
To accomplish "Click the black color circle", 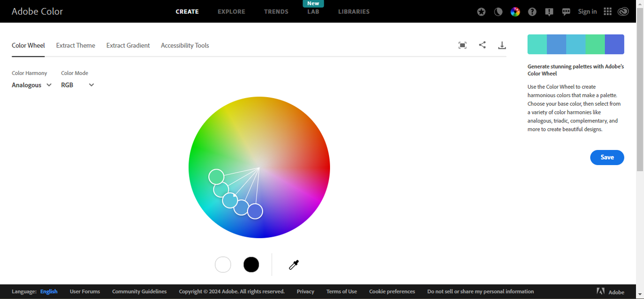I will (x=251, y=264).
